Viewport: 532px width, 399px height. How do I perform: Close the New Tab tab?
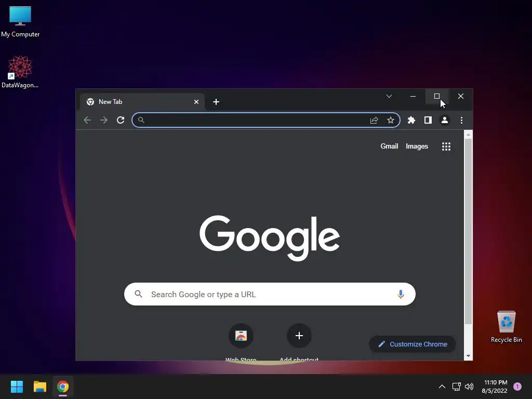click(196, 102)
